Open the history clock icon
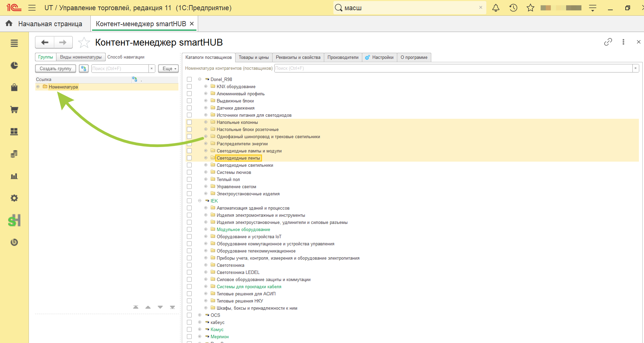Screen dimensions: 644x343 (513, 8)
